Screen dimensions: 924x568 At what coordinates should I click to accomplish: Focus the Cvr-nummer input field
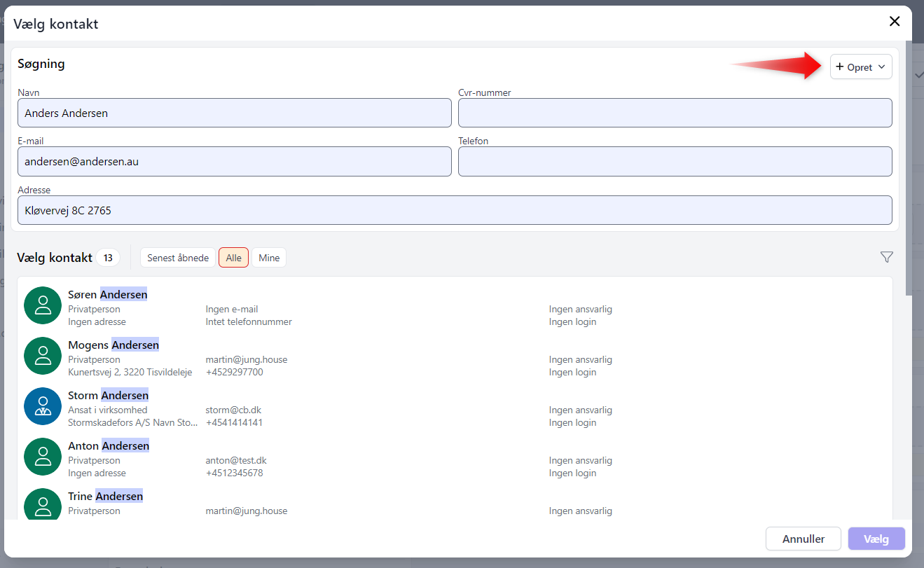click(675, 113)
